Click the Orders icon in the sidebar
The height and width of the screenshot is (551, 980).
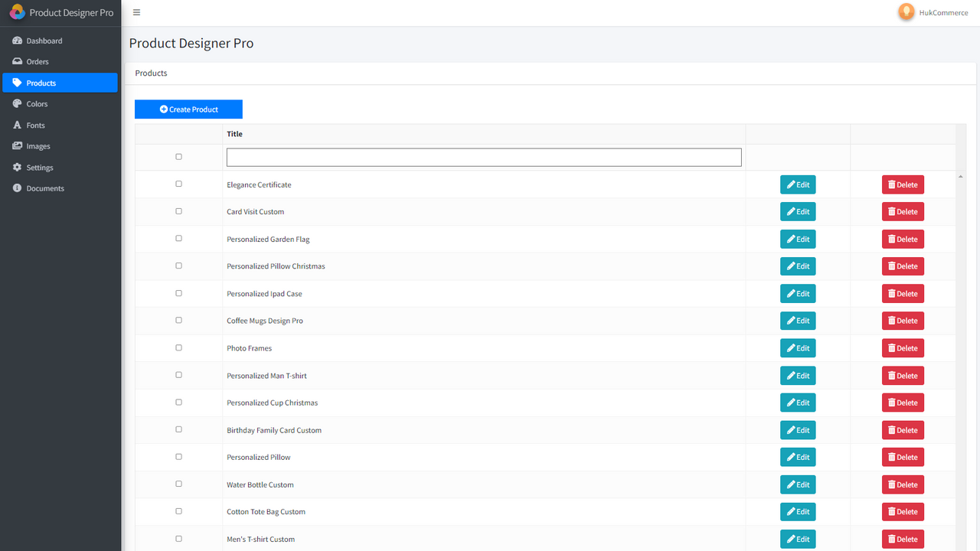(17, 61)
